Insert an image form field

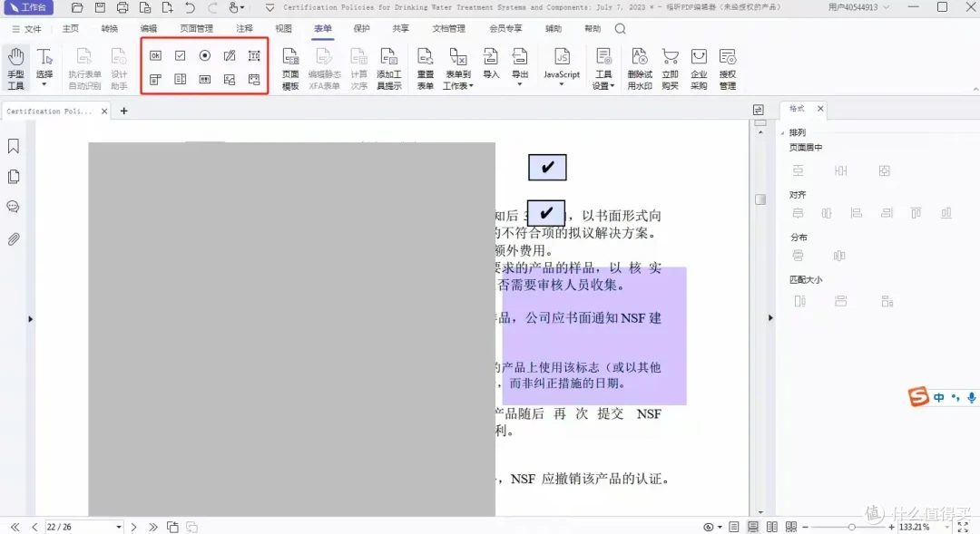click(230, 79)
